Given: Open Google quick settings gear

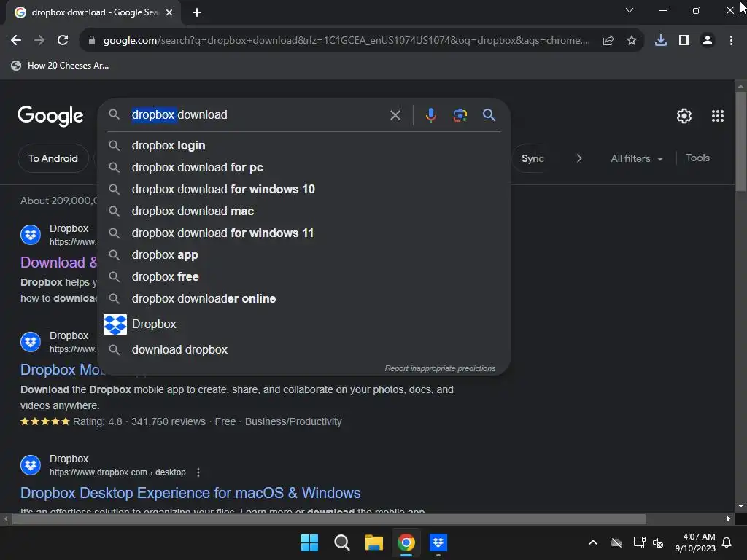Looking at the screenshot, I should (684, 116).
